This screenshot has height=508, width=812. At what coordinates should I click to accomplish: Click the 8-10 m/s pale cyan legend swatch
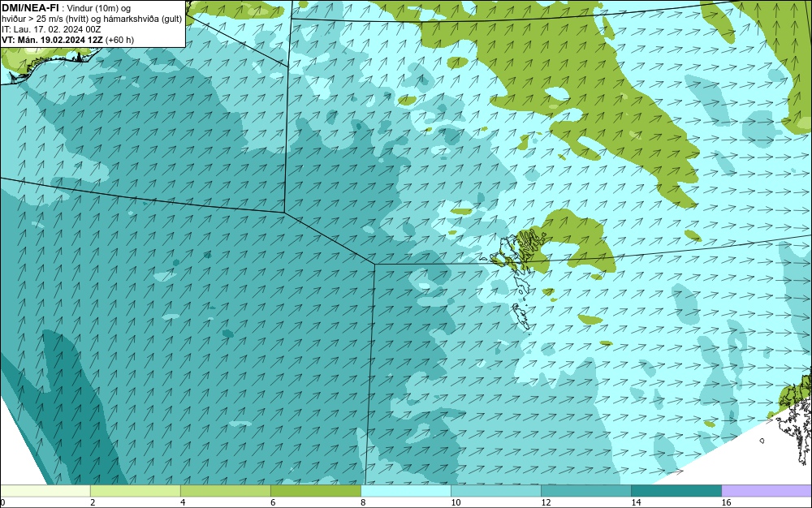point(405,491)
